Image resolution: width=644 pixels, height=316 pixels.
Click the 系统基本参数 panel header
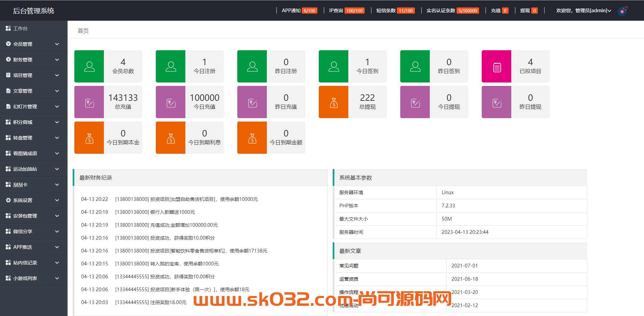[x=460, y=178]
